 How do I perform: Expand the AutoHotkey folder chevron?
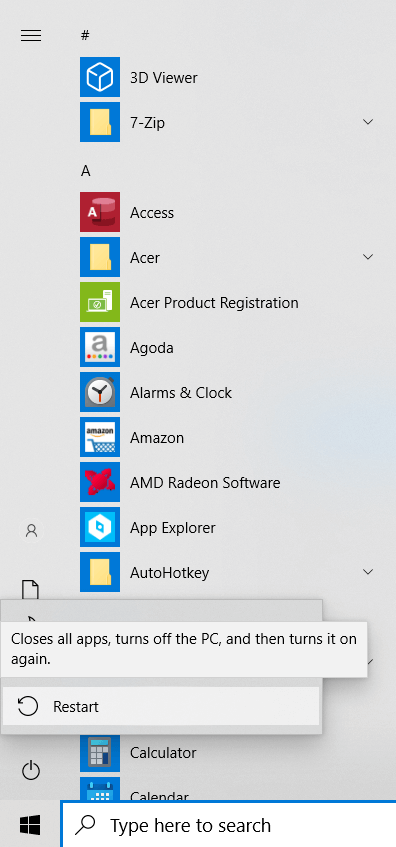coord(368,572)
